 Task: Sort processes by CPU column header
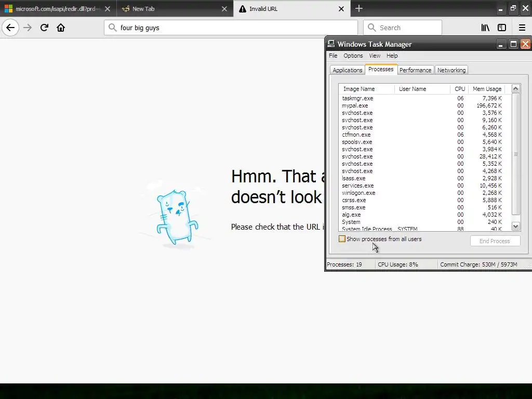[459, 89]
